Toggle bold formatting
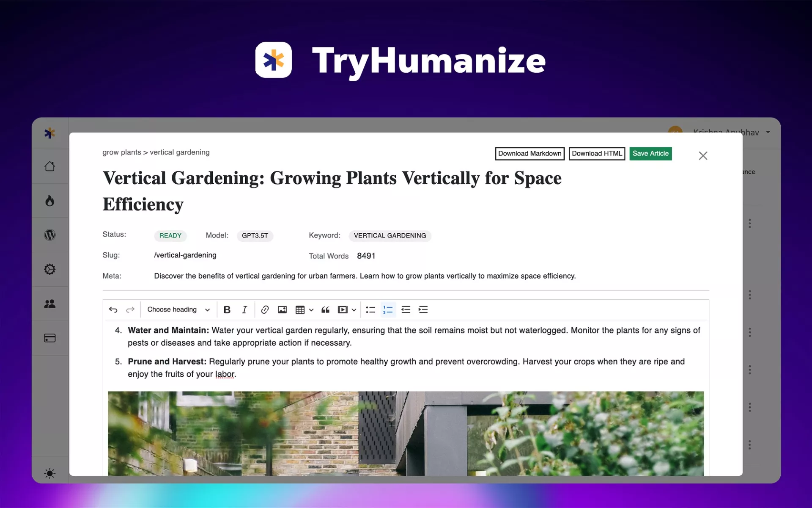 coord(227,309)
